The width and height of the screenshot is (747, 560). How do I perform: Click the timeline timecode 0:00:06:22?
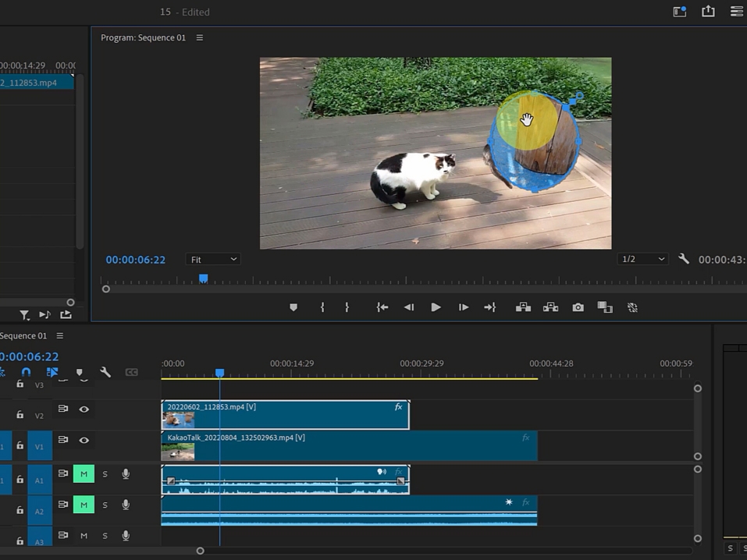(30, 356)
